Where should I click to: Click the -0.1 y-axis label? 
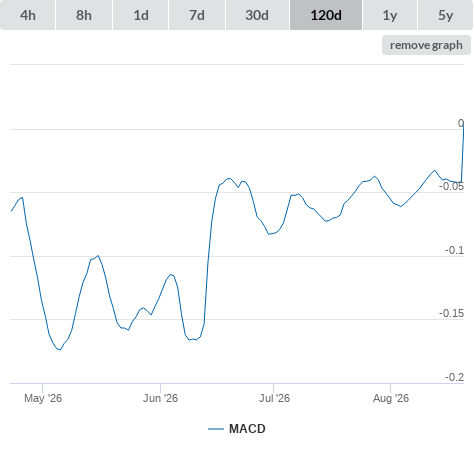point(454,250)
